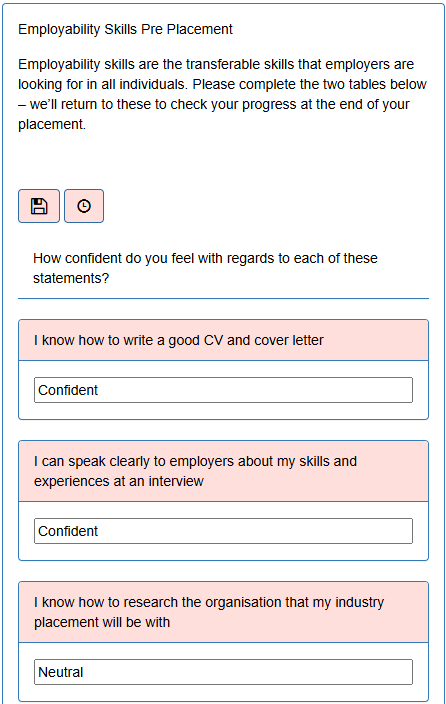
Task: Select the CV and cover letter statement header
Action: 223,340
